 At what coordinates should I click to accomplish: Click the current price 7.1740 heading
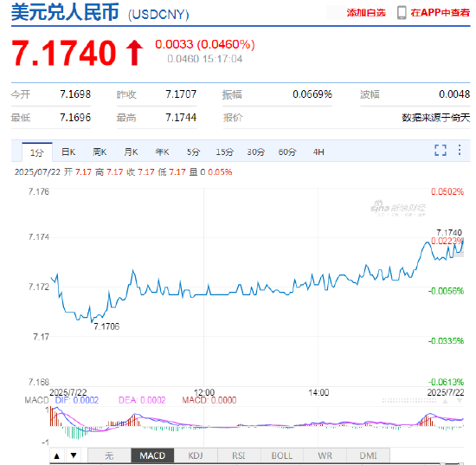(64, 53)
